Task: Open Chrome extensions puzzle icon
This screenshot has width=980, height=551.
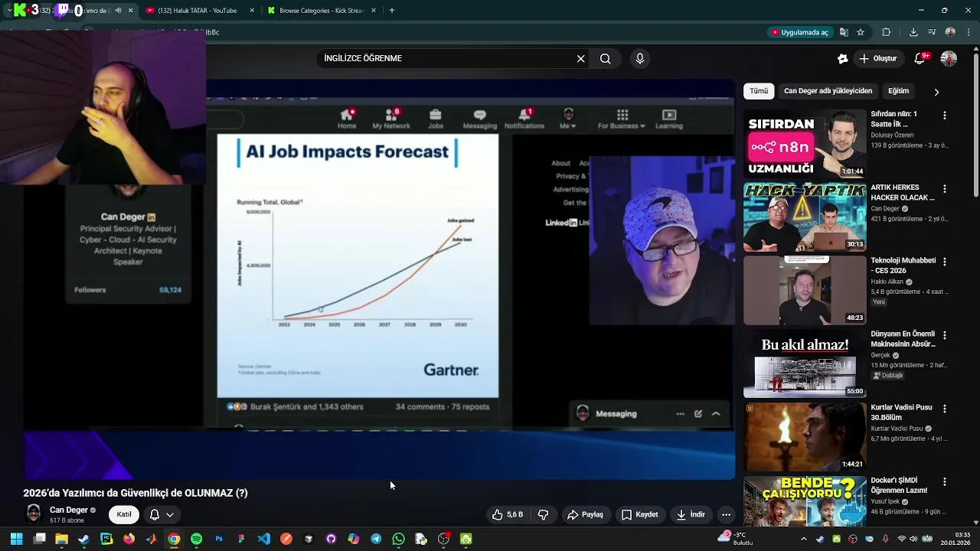Action: click(x=887, y=32)
